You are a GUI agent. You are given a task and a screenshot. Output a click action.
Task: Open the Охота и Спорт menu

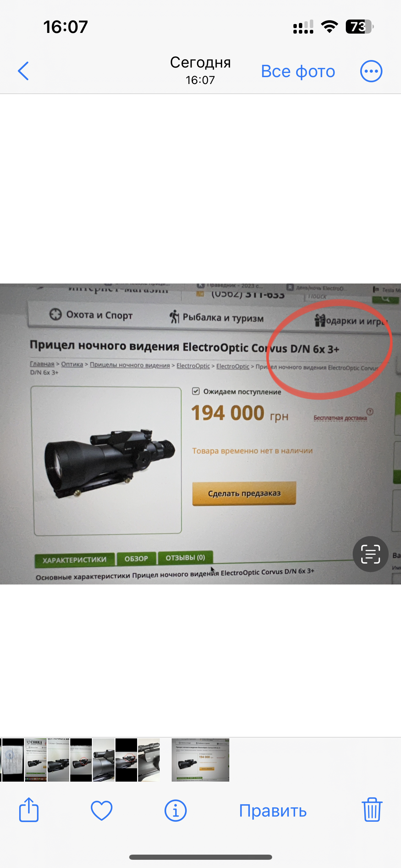click(x=91, y=315)
